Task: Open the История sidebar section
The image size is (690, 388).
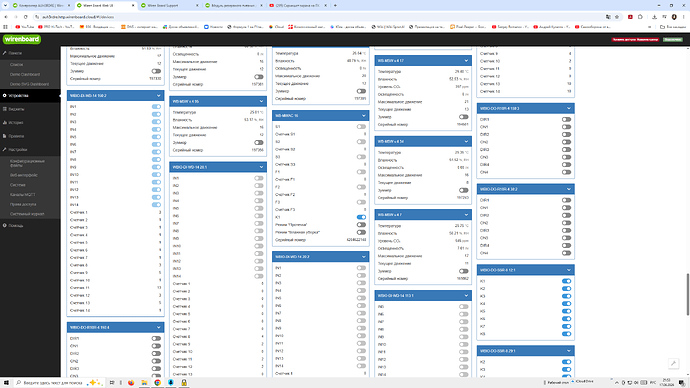Action: (x=30, y=123)
